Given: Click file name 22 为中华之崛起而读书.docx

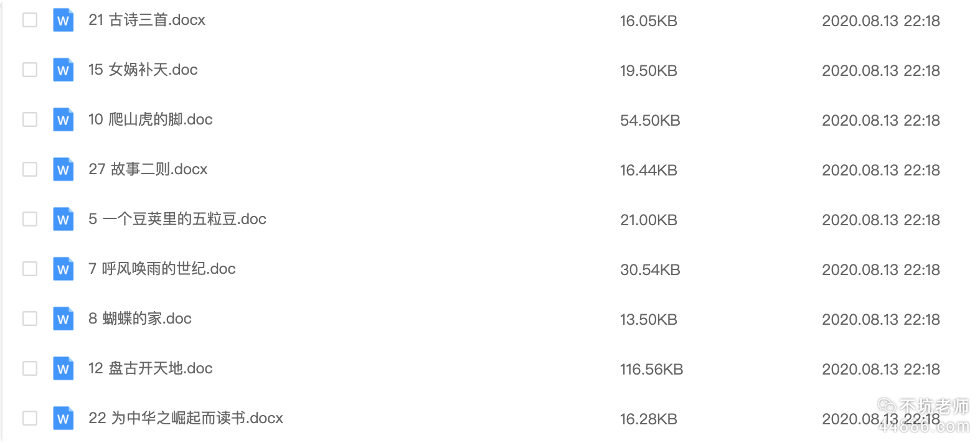Looking at the screenshot, I should pyautogui.click(x=186, y=418).
